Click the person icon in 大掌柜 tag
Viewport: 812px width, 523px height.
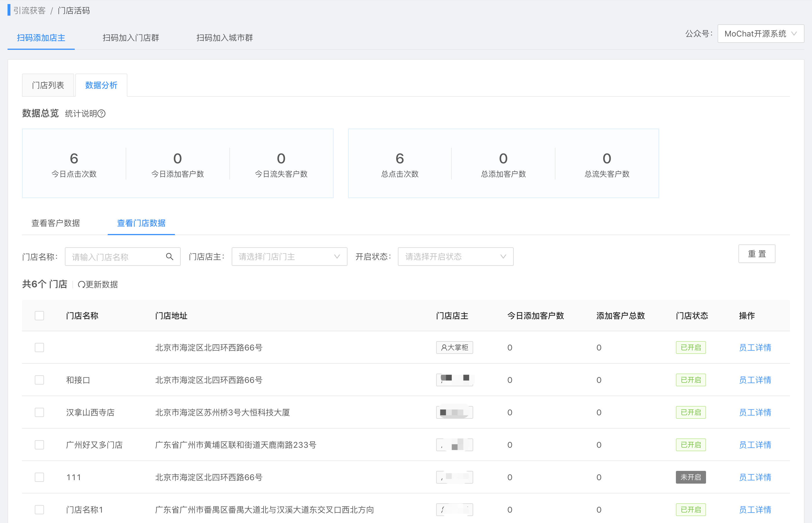coord(444,348)
